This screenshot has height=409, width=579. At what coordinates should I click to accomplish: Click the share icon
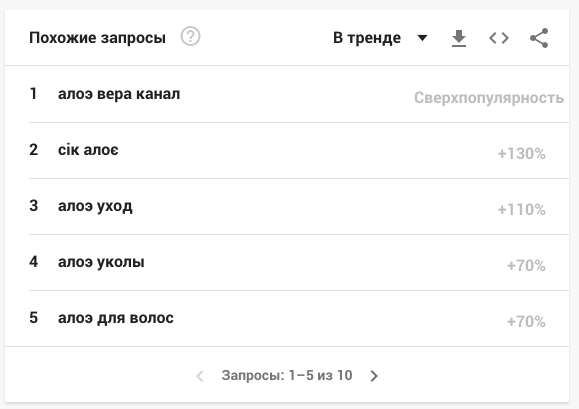click(539, 38)
